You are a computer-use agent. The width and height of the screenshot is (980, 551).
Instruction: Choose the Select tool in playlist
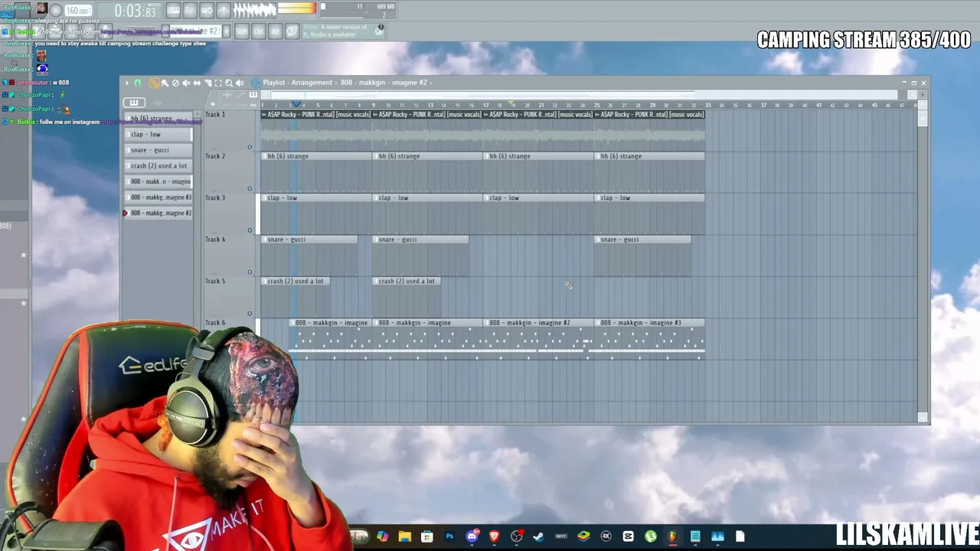tap(218, 83)
